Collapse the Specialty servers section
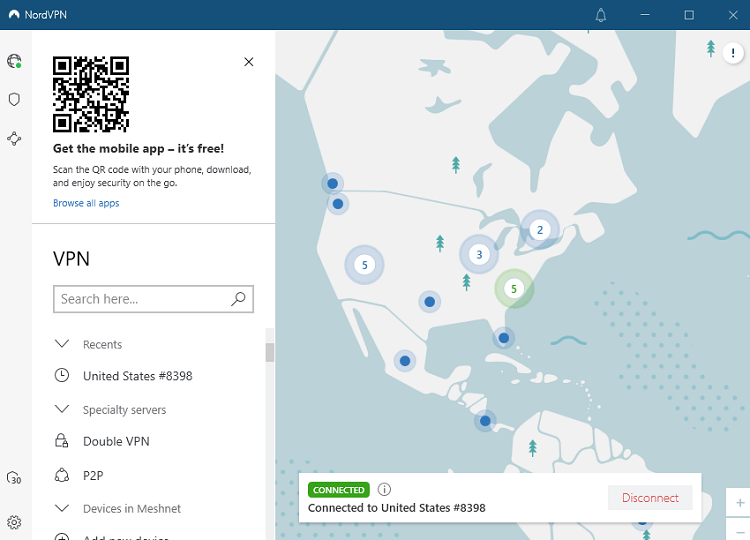This screenshot has height=540, width=750. click(62, 409)
